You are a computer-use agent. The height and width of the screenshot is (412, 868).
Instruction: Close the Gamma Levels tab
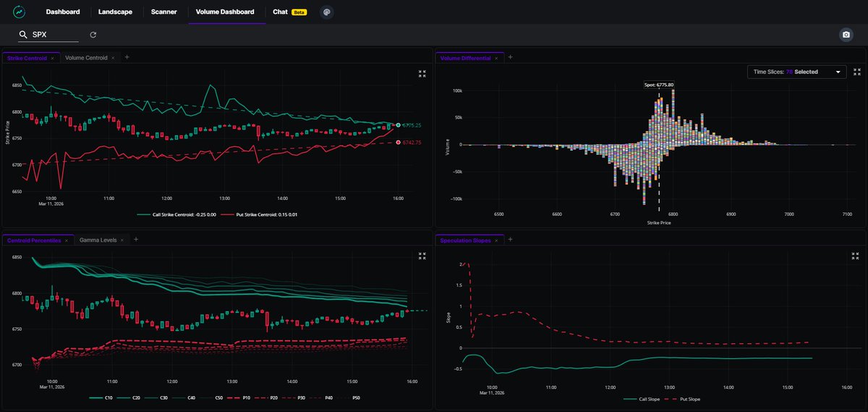pyautogui.click(x=122, y=240)
